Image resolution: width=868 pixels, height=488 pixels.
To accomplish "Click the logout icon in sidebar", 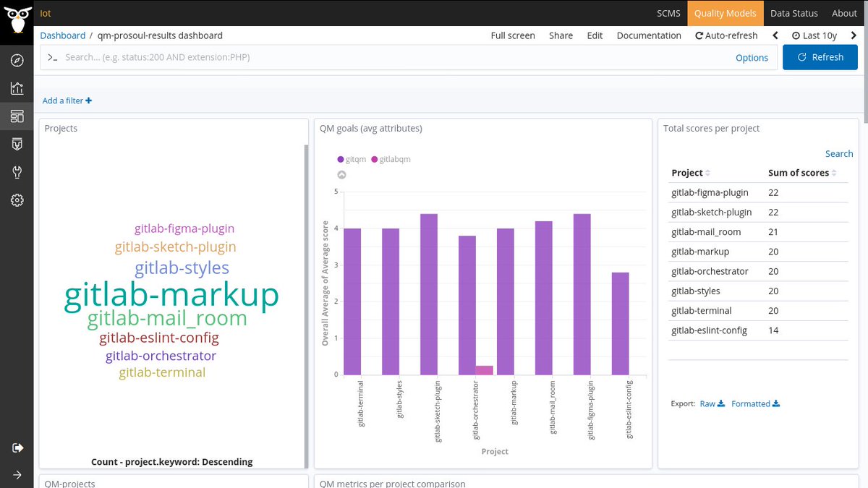I will coord(17,448).
